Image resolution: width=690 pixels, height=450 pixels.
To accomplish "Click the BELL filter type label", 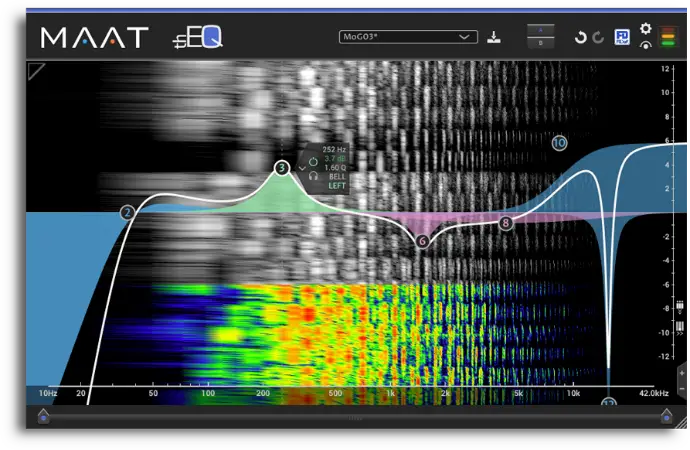I will [x=335, y=177].
